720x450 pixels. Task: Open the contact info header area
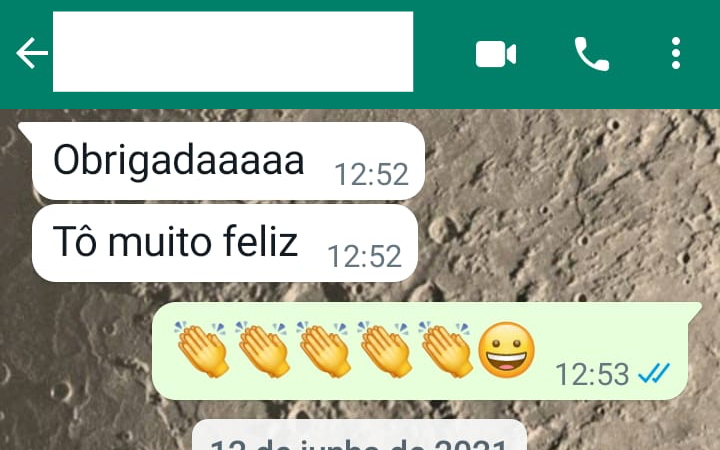click(233, 52)
